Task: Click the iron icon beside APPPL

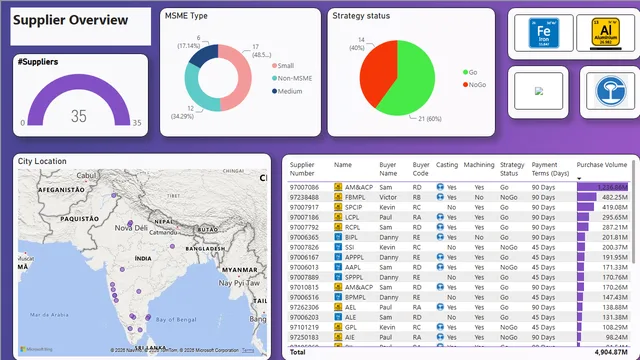Action: pos(338,257)
